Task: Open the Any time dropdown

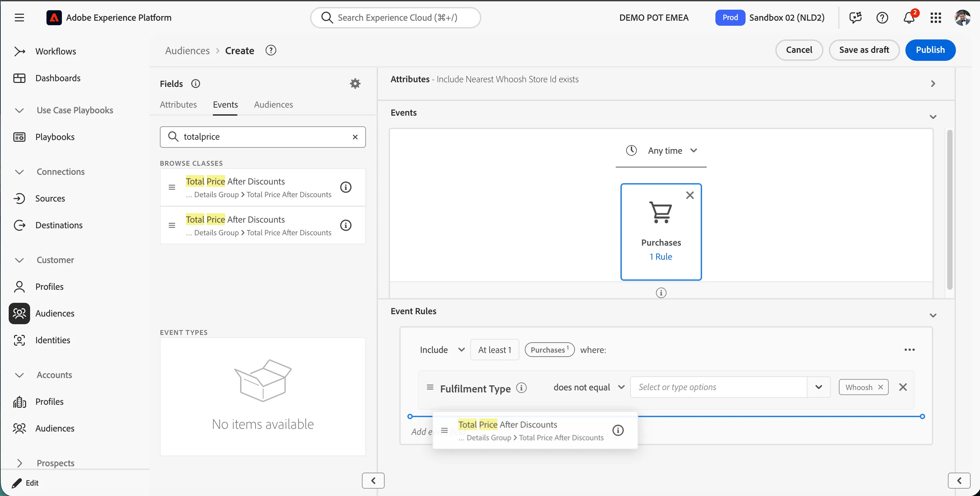Action: click(x=661, y=150)
